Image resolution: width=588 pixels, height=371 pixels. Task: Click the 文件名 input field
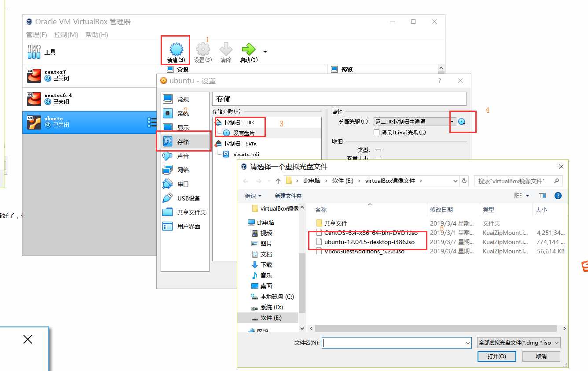click(x=393, y=343)
